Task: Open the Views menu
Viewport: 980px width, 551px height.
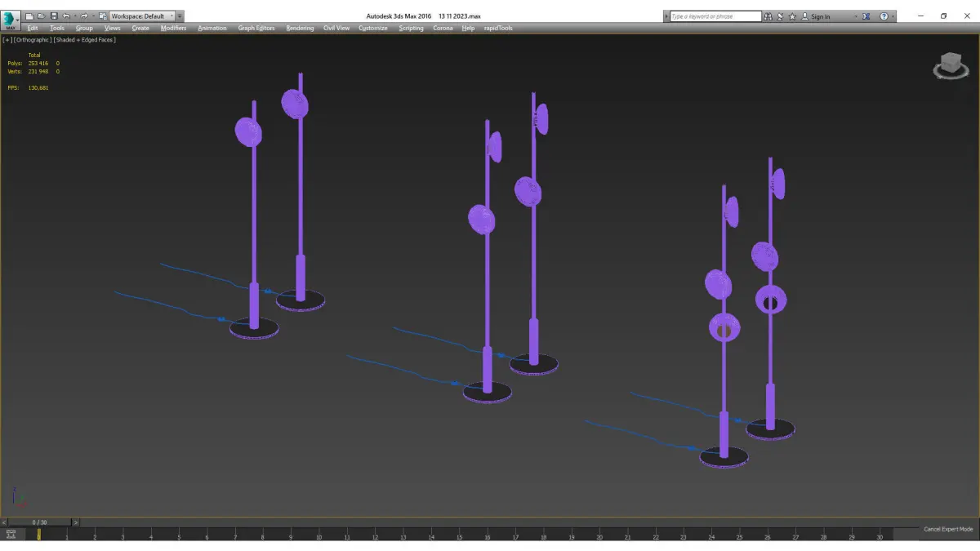Action: (x=113, y=28)
